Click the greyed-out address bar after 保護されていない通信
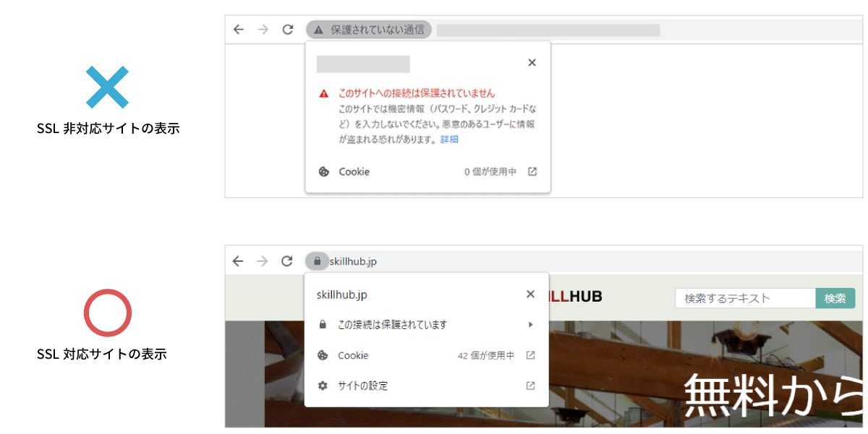 (548, 30)
